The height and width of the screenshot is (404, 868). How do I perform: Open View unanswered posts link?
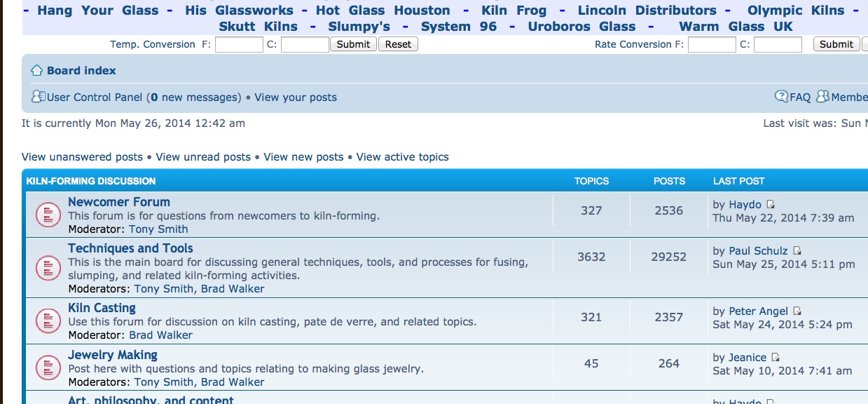(x=82, y=157)
